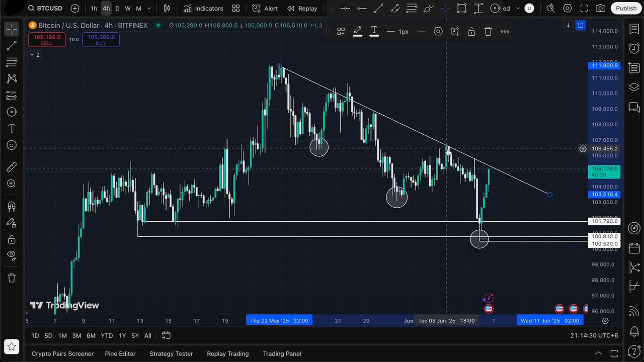Open the Strategy Tester tab

pyautogui.click(x=171, y=353)
